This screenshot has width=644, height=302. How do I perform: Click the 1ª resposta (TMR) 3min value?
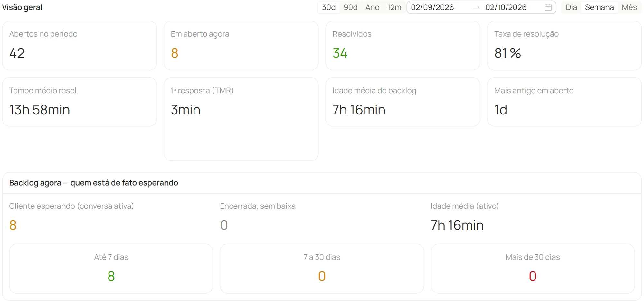point(186,110)
